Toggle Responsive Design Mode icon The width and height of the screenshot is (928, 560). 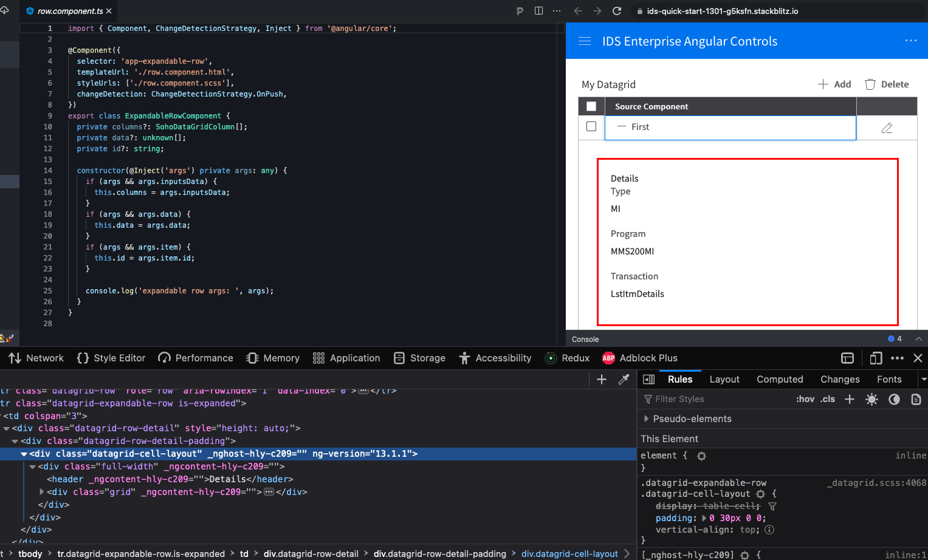[876, 358]
